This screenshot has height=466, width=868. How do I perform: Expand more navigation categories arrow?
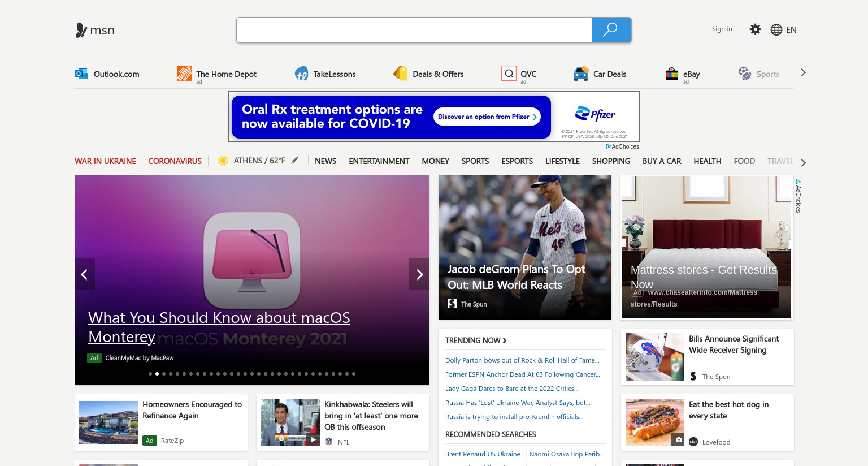(x=803, y=163)
